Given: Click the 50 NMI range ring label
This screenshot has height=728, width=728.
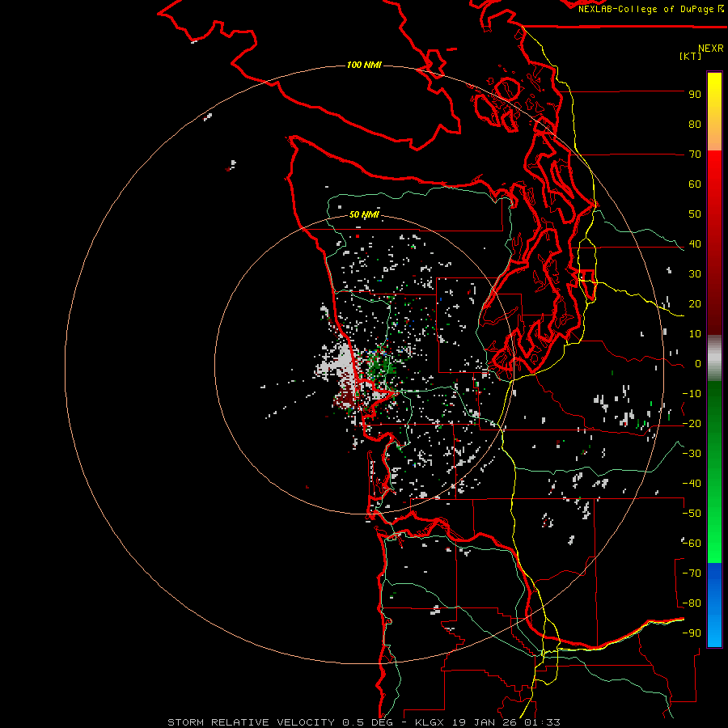Looking at the screenshot, I should point(364,214).
